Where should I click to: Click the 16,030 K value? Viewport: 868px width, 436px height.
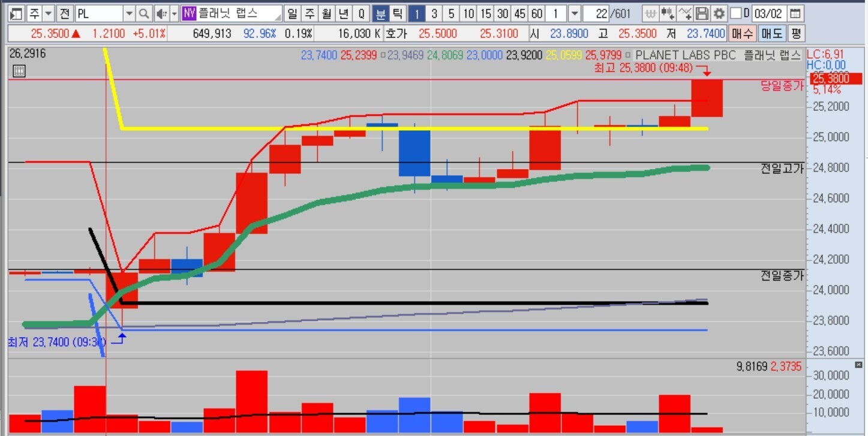point(359,34)
